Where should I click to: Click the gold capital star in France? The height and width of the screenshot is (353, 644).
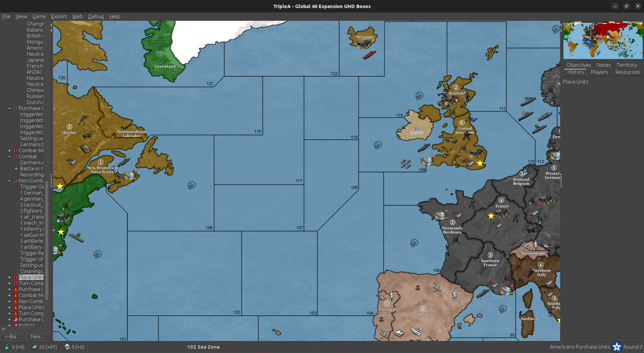click(x=491, y=216)
